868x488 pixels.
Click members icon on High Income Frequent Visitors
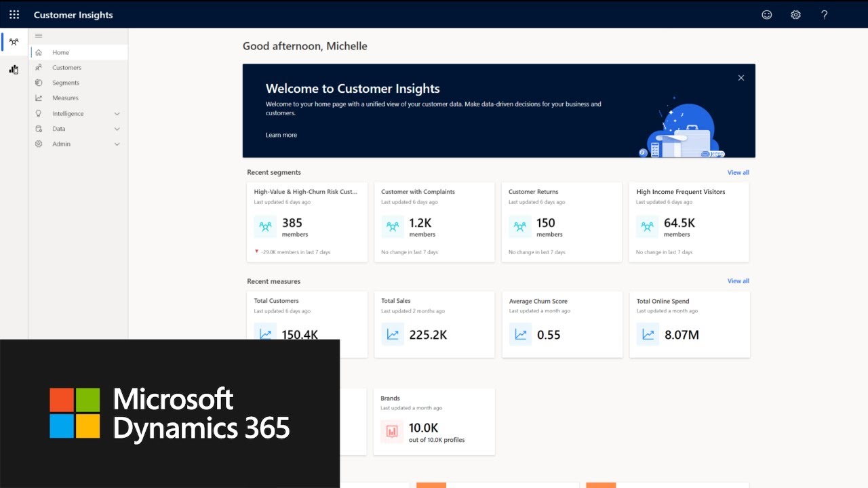coord(648,227)
